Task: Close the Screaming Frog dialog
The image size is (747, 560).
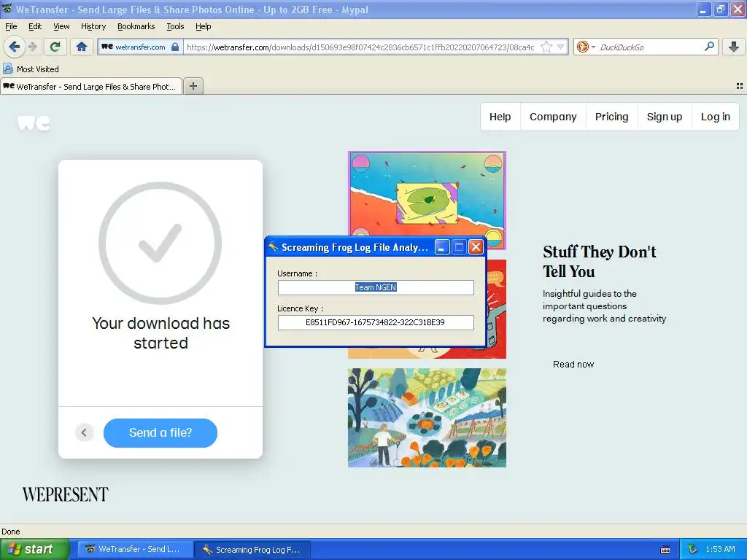Action: point(476,247)
